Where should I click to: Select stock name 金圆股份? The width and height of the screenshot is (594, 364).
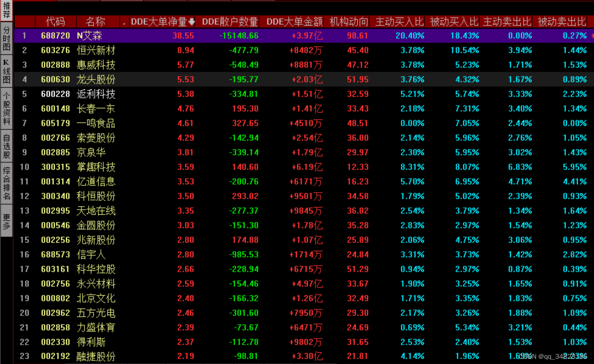click(x=96, y=225)
